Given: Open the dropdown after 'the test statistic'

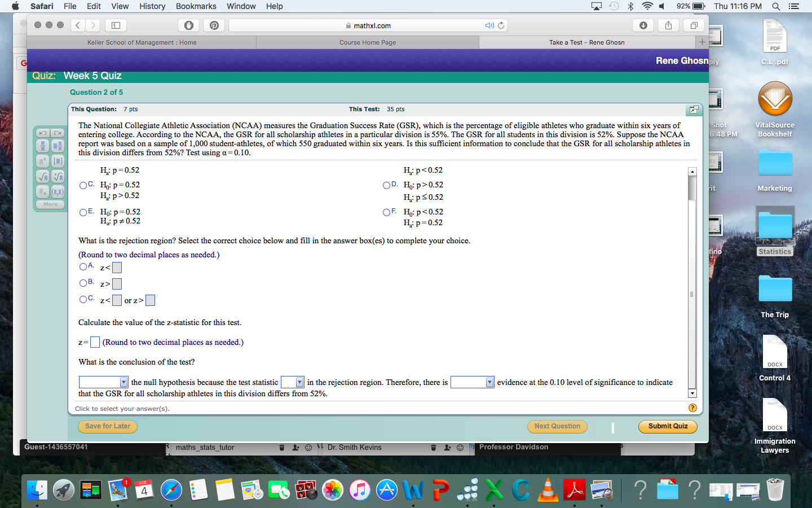Looking at the screenshot, I should click(293, 382).
